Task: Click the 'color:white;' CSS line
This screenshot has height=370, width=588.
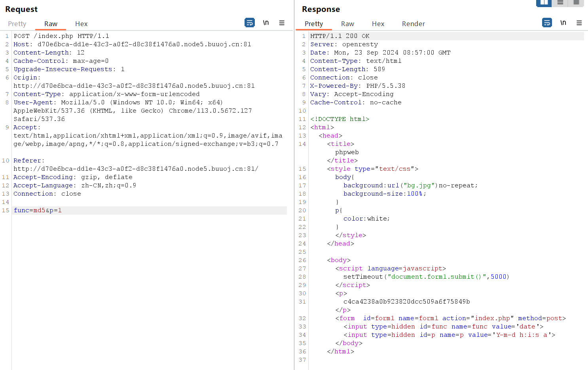Action: point(367,219)
